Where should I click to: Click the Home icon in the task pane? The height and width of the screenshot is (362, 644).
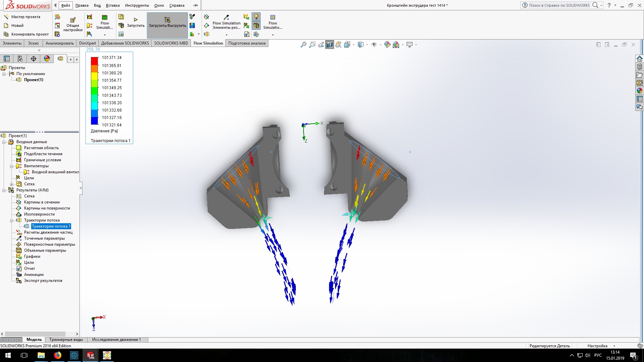pyautogui.click(x=640, y=59)
